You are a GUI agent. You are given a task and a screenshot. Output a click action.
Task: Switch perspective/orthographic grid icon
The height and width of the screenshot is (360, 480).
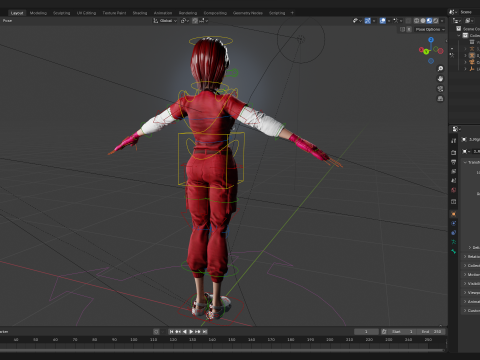click(x=440, y=99)
